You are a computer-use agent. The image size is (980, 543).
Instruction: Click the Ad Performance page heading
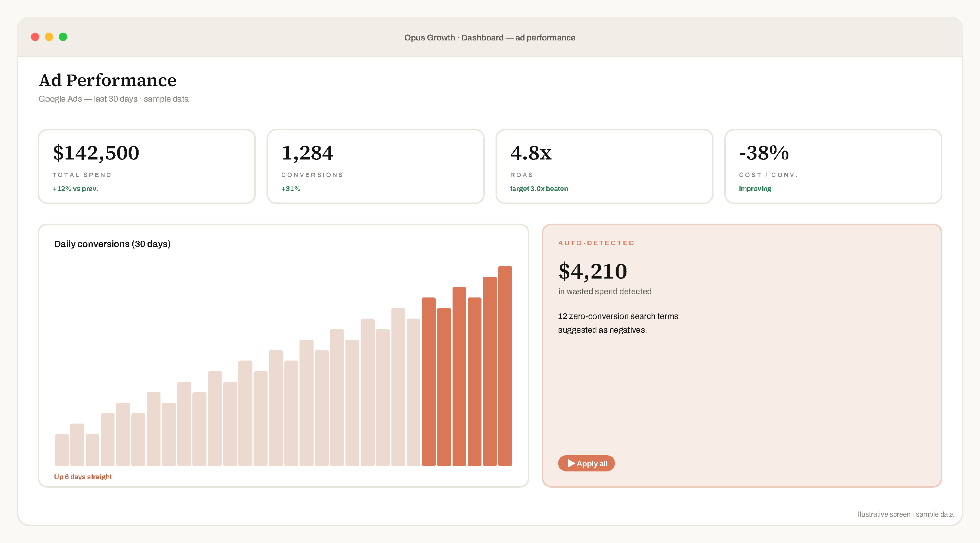[107, 80]
